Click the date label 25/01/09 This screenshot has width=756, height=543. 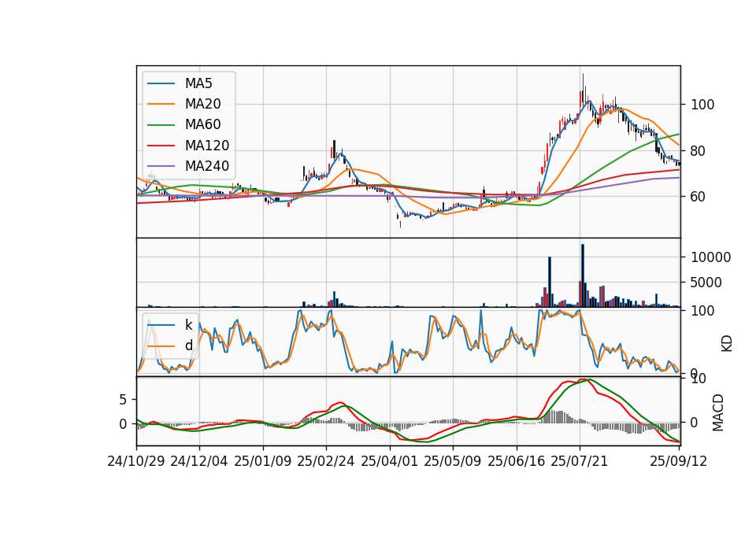coord(263,461)
